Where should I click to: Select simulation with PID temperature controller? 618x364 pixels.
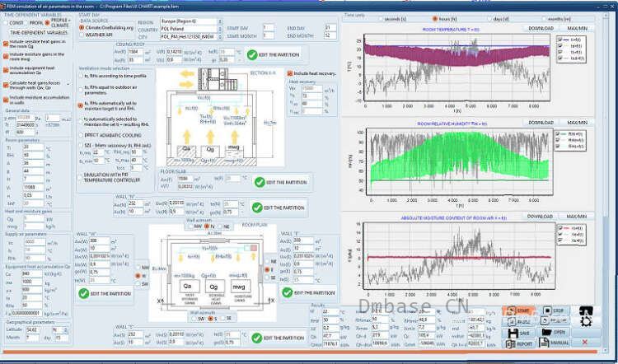[x=81, y=177]
